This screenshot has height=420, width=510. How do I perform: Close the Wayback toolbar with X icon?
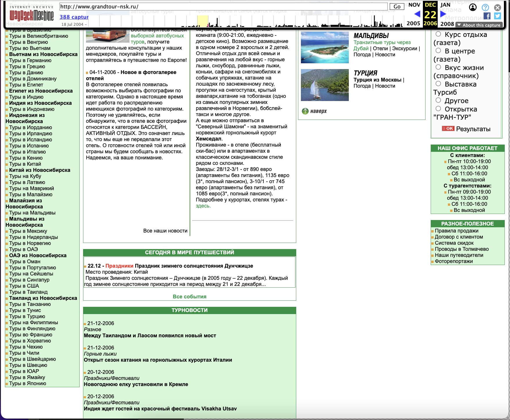pyautogui.click(x=498, y=7)
